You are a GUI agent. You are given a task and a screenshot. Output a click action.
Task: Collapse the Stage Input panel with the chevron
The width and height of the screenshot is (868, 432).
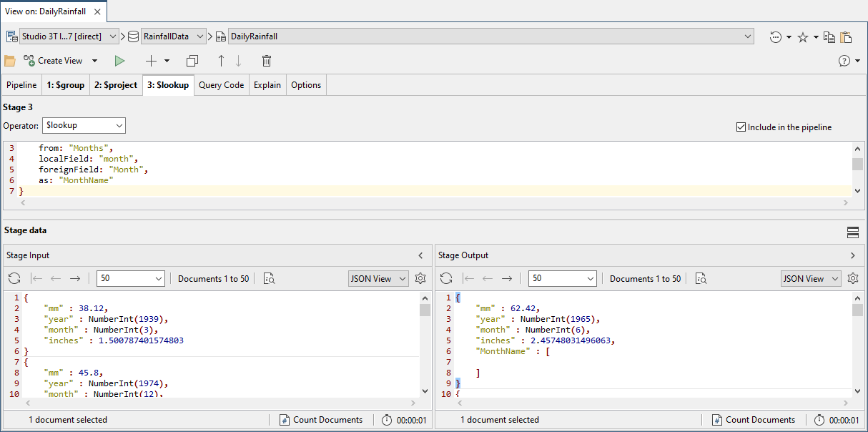[x=420, y=255]
